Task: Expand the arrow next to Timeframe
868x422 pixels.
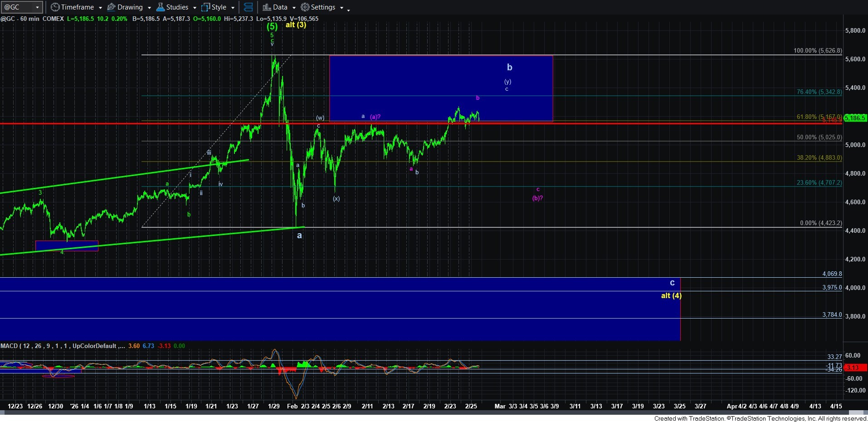Action: coord(100,8)
